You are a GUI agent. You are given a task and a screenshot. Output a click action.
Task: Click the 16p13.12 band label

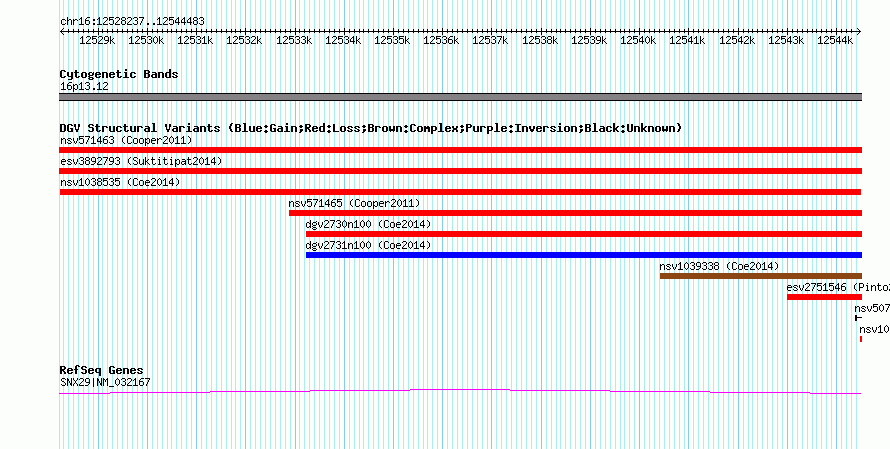[x=84, y=87]
